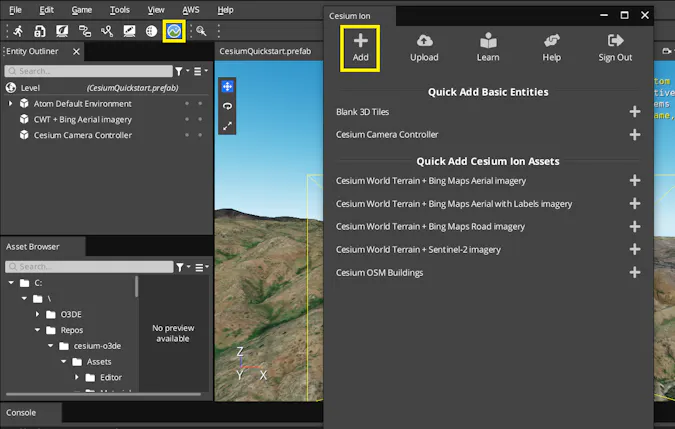Open the Edit menu
675x429 pixels.
point(46,9)
